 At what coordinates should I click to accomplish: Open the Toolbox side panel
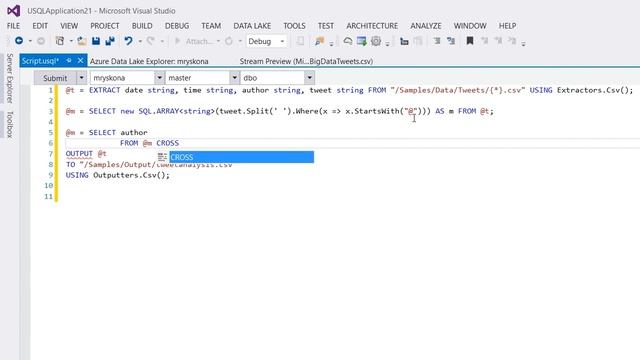[x=10, y=124]
